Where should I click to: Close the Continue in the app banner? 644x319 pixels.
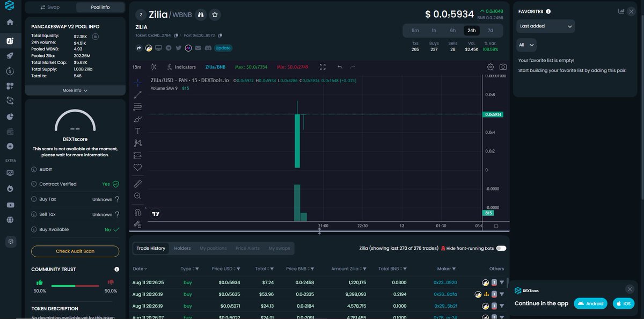[x=630, y=289]
